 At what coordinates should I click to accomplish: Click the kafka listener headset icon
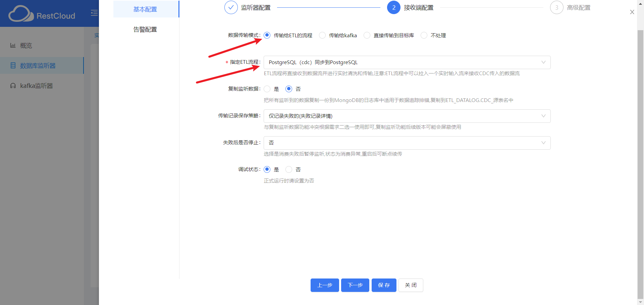(13, 86)
